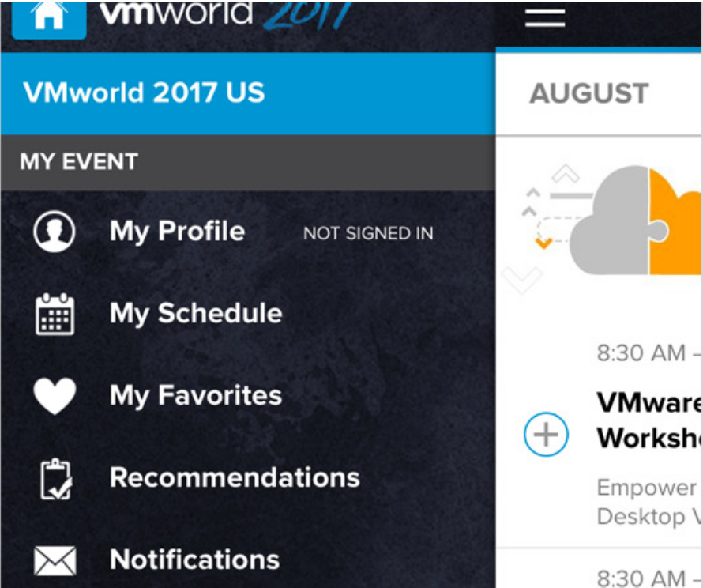View Recommendations menu entry
The width and height of the screenshot is (703, 588).
pyautogui.click(x=235, y=477)
